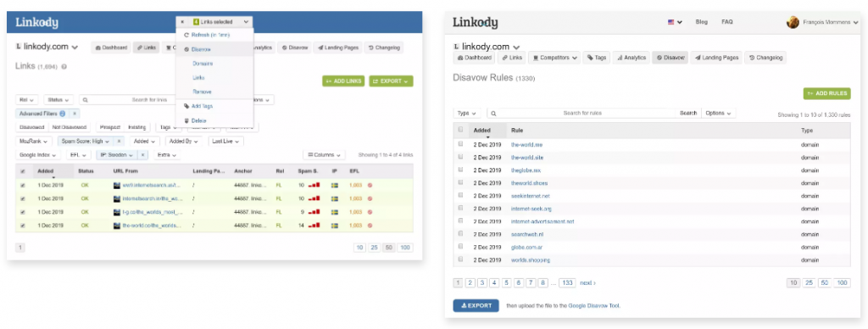Click the Search for rules field
The height and width of the screenshot is (329, 868).
point(581,113)
